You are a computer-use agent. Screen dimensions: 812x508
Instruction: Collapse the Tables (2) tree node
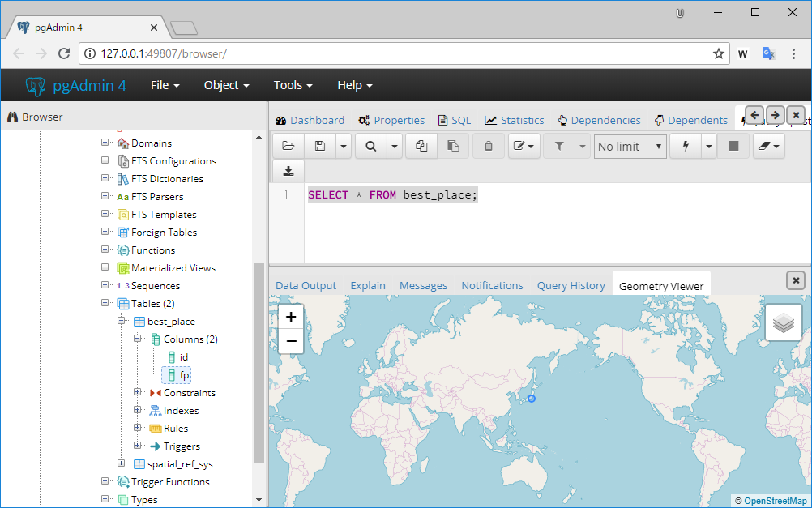[105, 303]
